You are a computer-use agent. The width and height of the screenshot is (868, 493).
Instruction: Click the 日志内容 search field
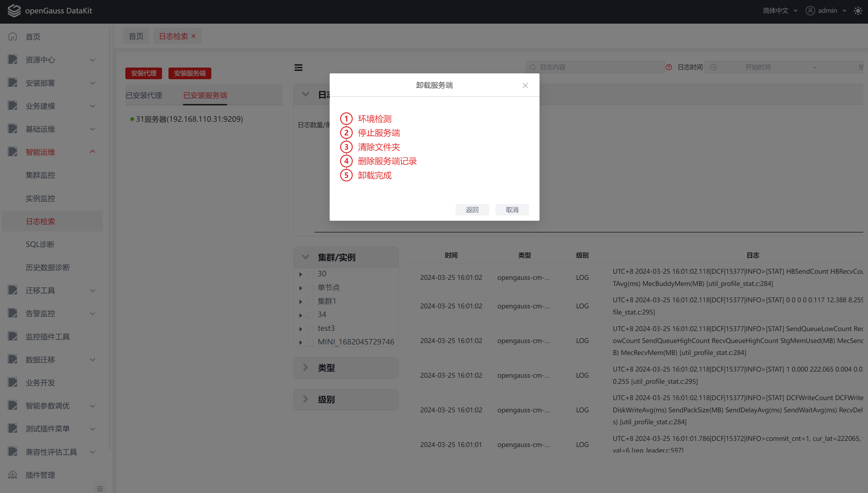coord(595,67)
